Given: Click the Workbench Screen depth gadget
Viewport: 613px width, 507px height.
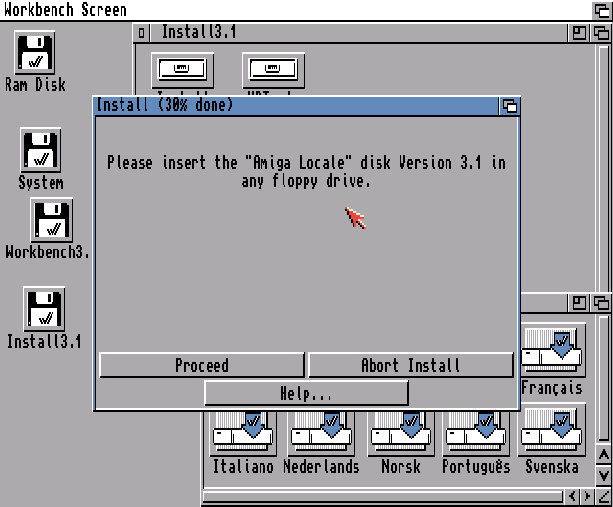Looking at the screenshot, I should 602,10.
